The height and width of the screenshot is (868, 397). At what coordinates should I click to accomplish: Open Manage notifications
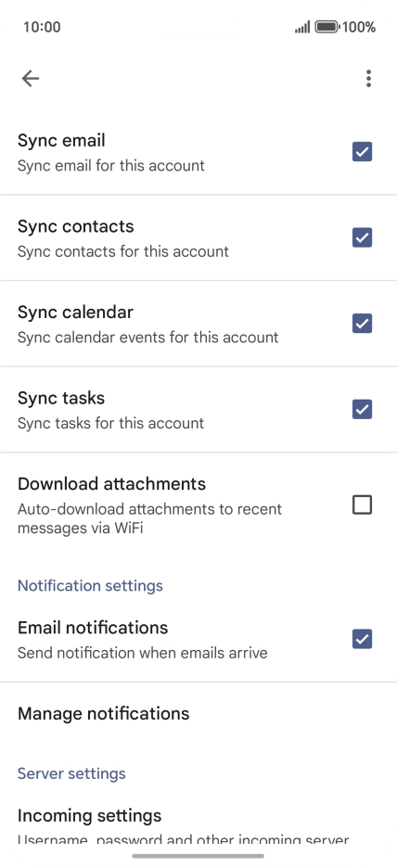(x=198, y=713)
